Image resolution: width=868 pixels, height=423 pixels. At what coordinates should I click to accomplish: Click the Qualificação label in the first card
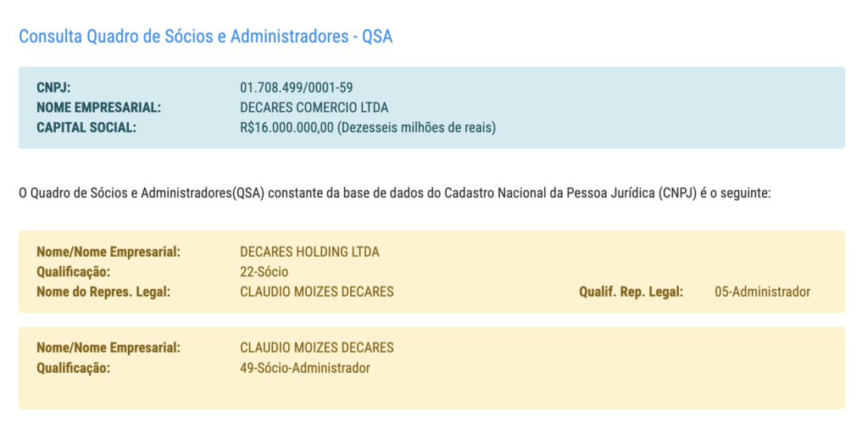[74, 272]
